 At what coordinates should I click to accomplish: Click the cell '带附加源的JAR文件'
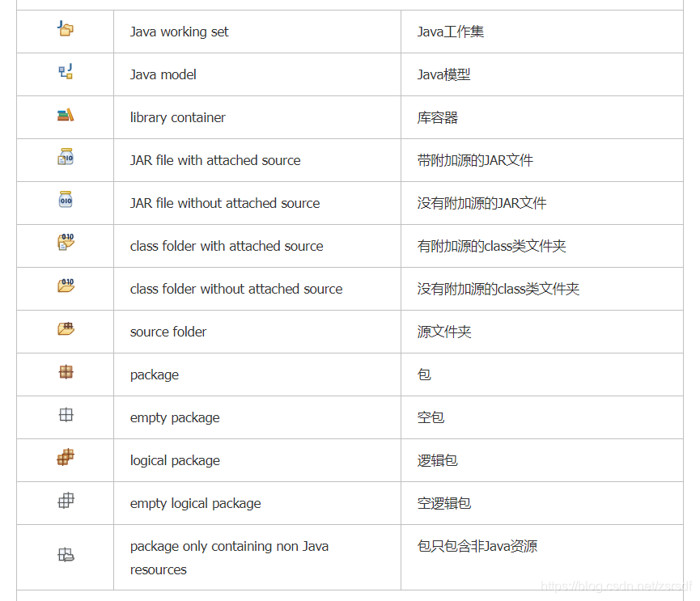[542, 160]
